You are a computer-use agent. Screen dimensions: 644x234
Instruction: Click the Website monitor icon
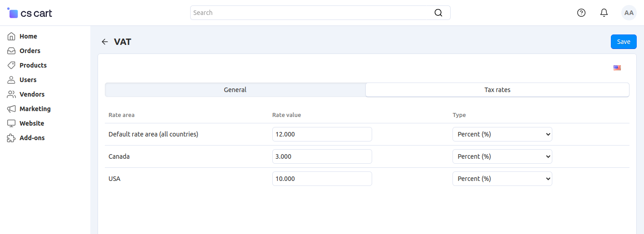coord(11,123)
